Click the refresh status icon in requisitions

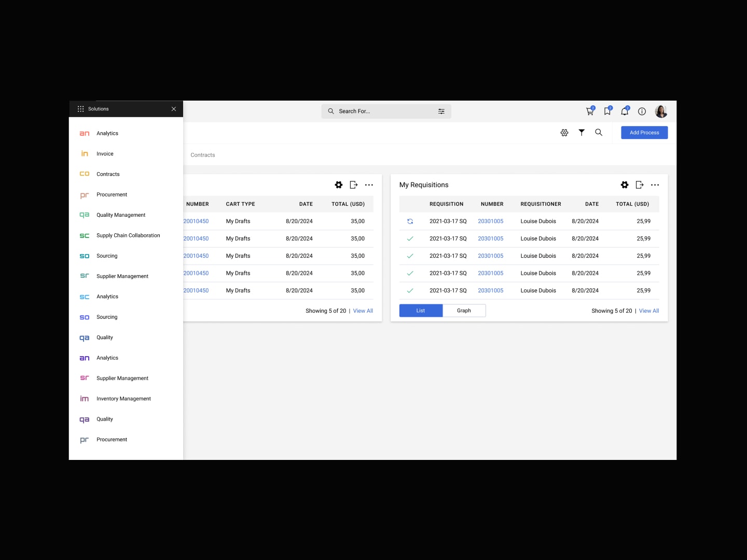tap(410, 221)
